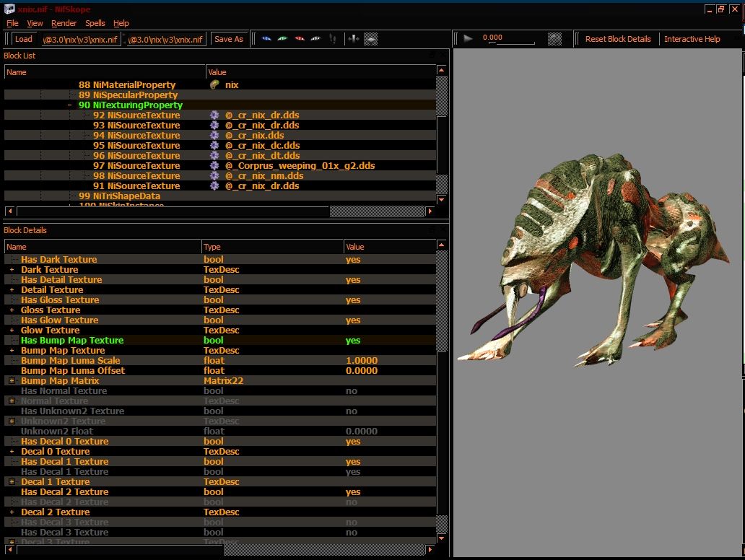Click Reset Block Details
Screen dimensions: 745x560
coord(618,39)
